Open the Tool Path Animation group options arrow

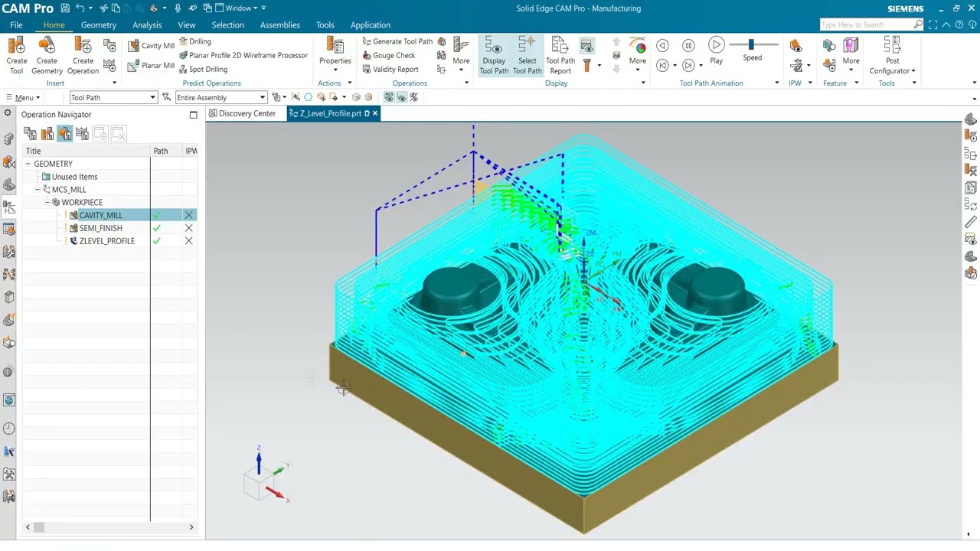click(776, 83)
